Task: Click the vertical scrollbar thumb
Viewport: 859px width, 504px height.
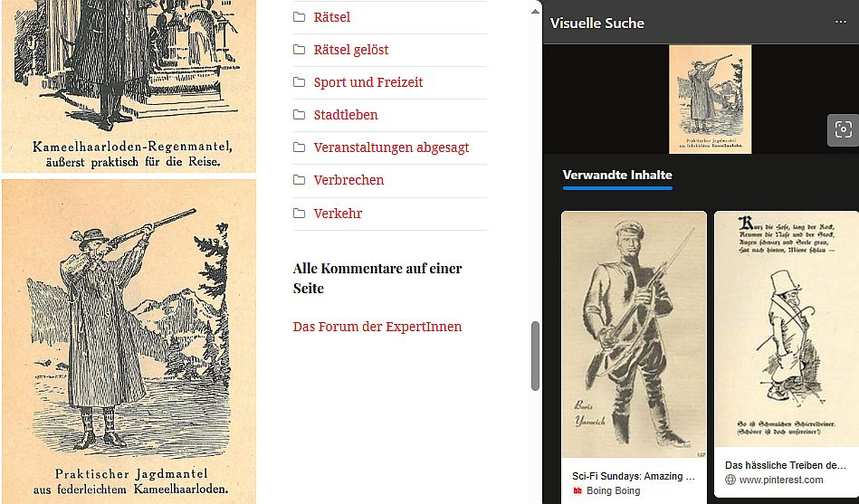Action: [x=535, y=357]
